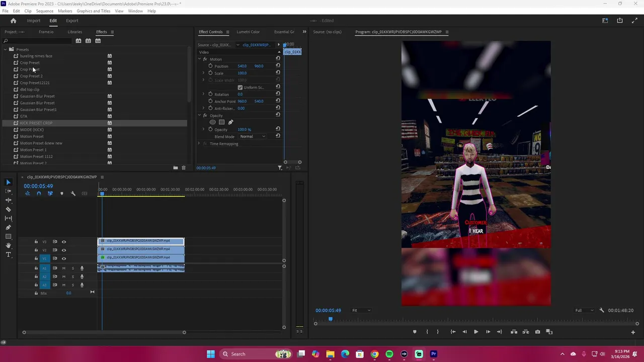Click the Opacity value 100.0 %
644x362 pixels.
[x=244, y=130]
